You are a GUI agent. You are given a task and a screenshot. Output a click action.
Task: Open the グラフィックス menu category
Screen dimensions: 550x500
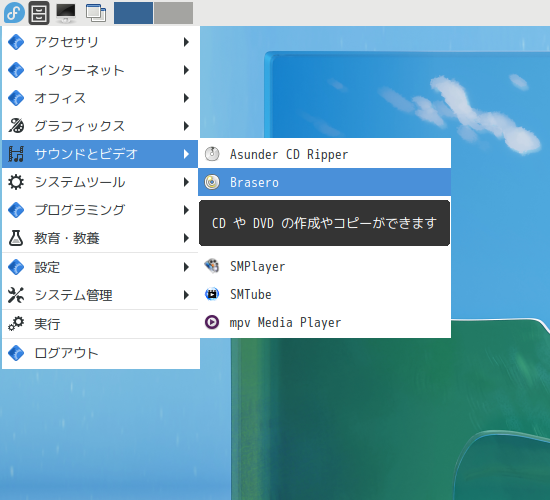(x=100, y=126)
